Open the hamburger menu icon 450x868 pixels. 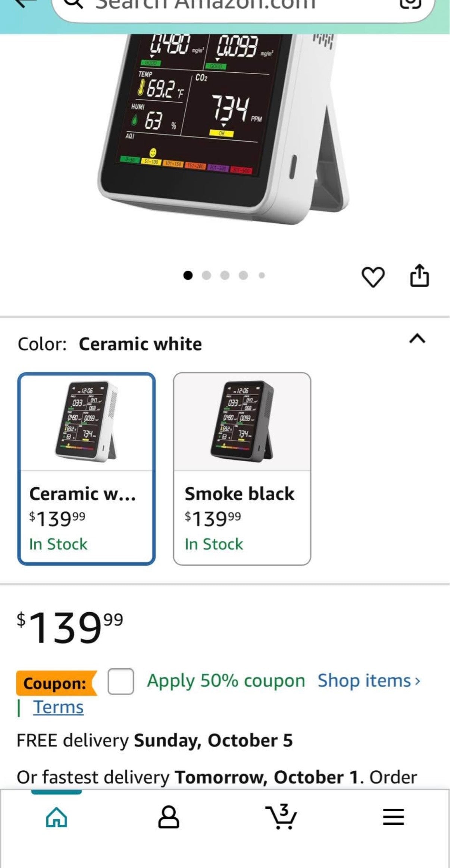tap(393, 817)
